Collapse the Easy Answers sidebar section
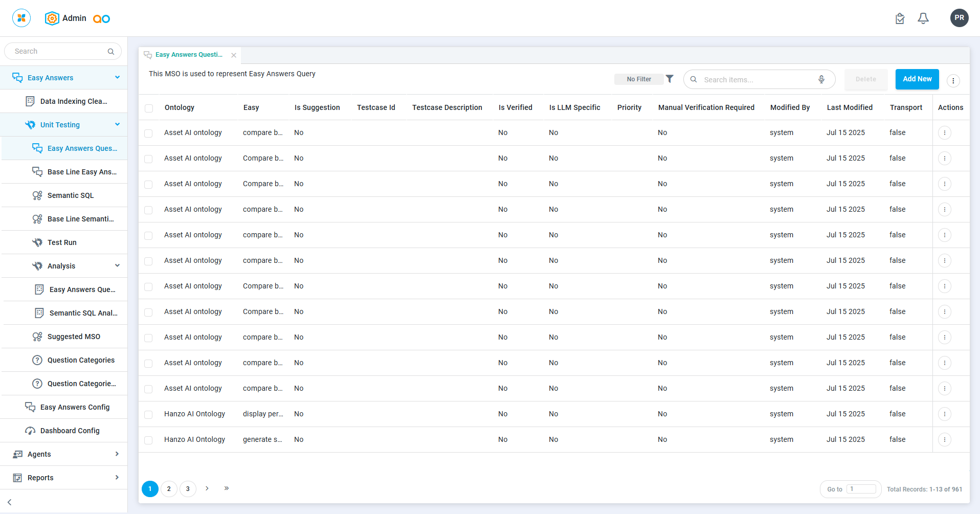 pyautogui.click(x=117, y=78)
